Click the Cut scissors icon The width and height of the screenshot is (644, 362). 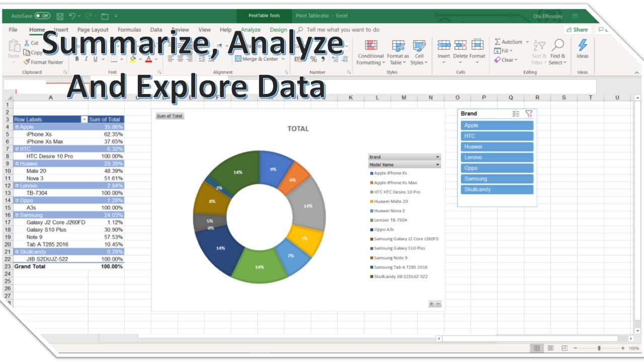coord(27,43)
